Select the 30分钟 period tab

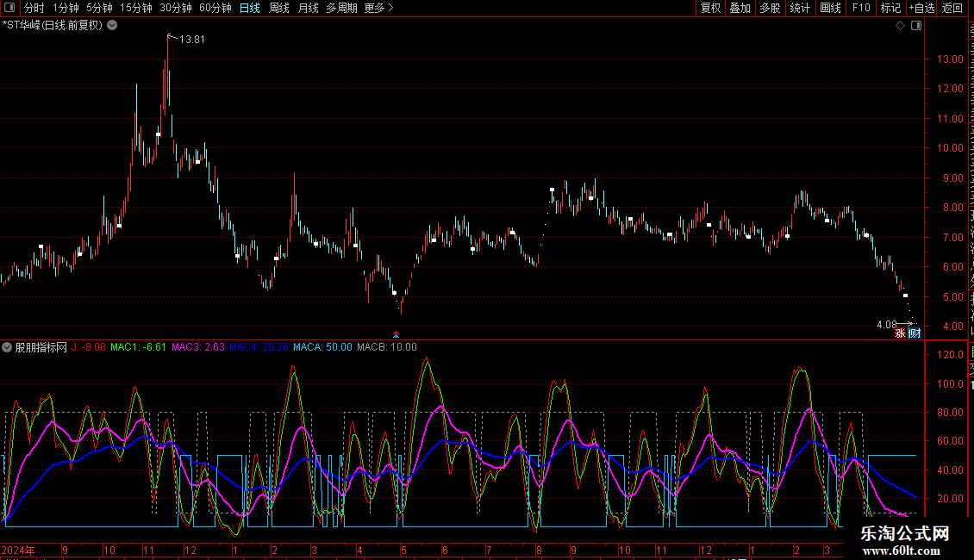pyautogui.click(x=176, y=8)
